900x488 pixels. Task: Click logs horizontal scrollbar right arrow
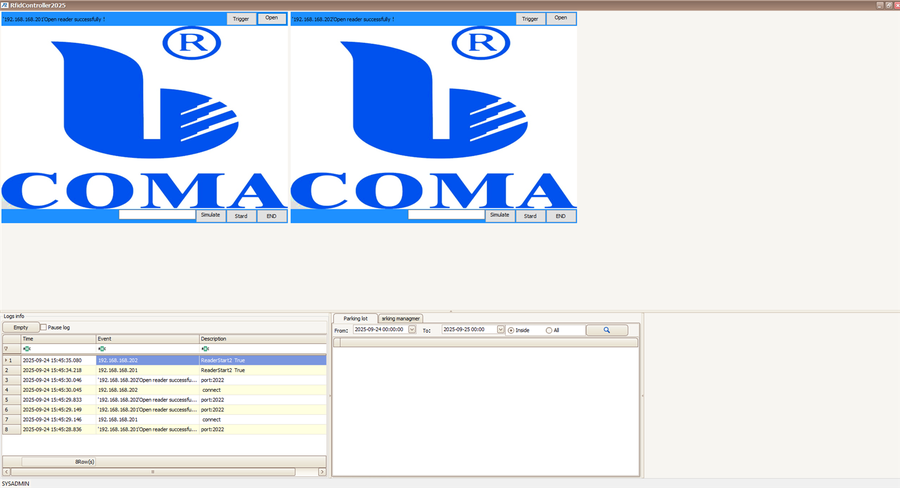(x=322, y=472)
